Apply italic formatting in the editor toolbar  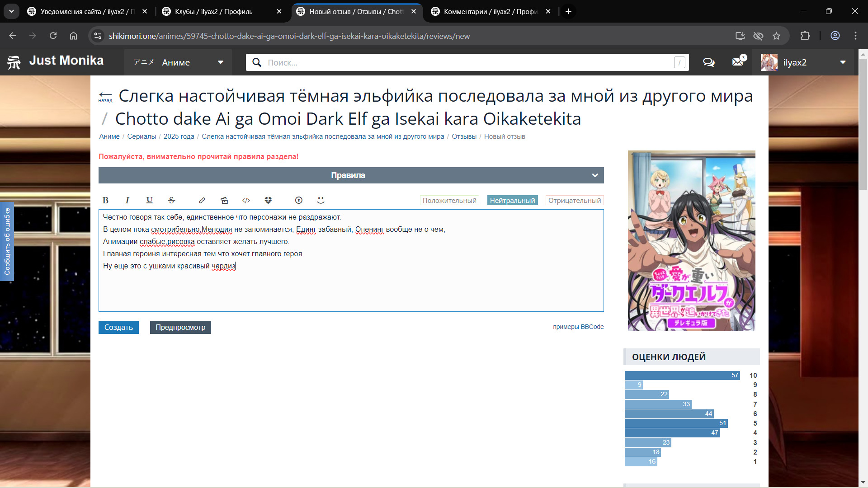click(x=127, y=200)
